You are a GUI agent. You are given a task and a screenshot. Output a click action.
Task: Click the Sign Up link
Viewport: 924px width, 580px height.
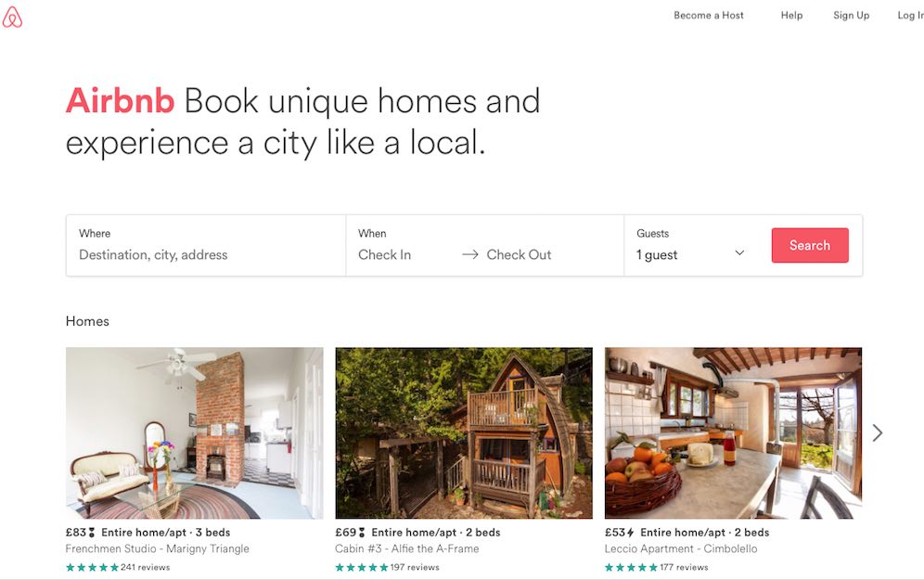[x=851, y=16]
